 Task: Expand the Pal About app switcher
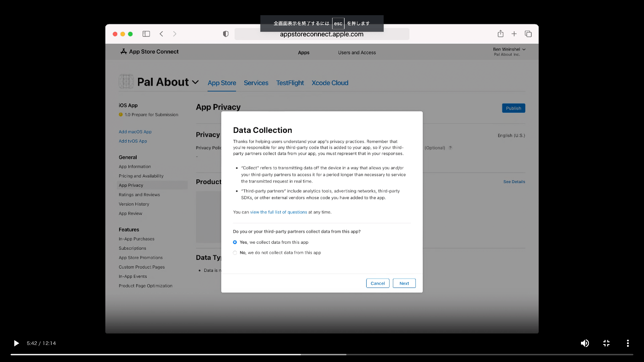[x=195, y=82]
